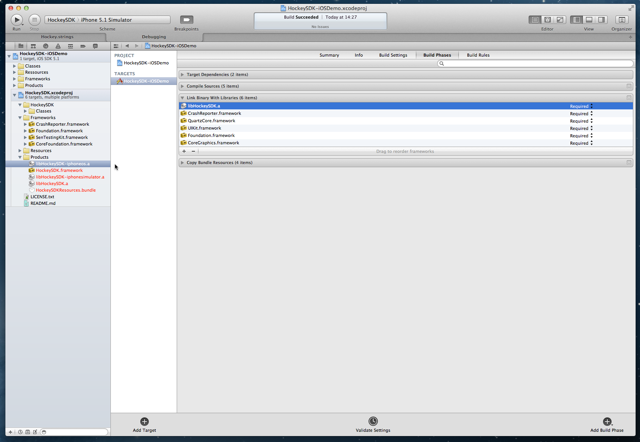The image size is (640, 442).
Task: Change Required status for libHockeySDK.a
Action: pos(581,106)
